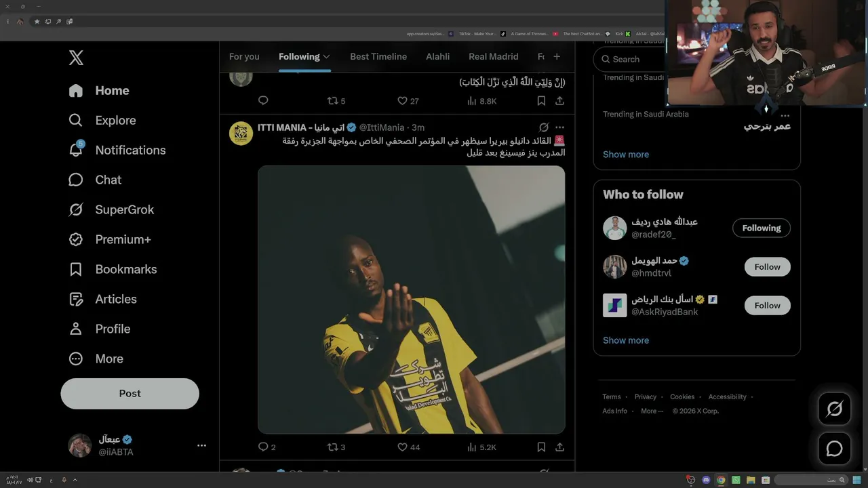Open Profile from the sidebar
This screenshot has height=488, width=868.
[x=99, y=329]
